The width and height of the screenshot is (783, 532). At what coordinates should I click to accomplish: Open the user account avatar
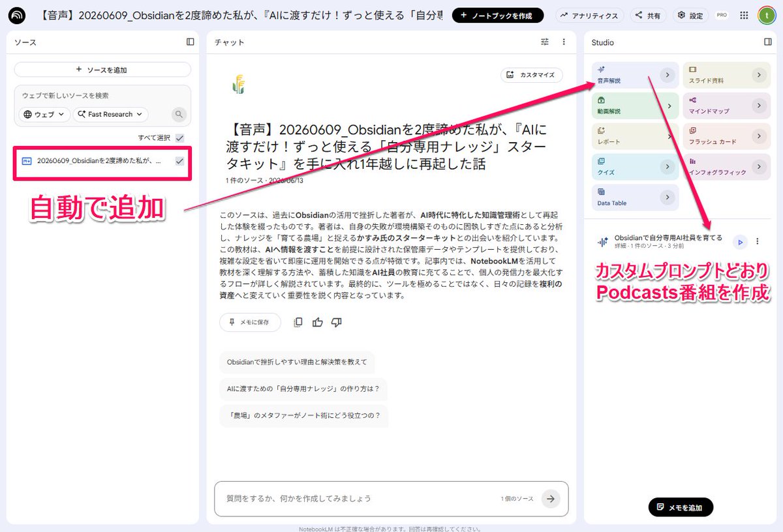tap(767, 15)
